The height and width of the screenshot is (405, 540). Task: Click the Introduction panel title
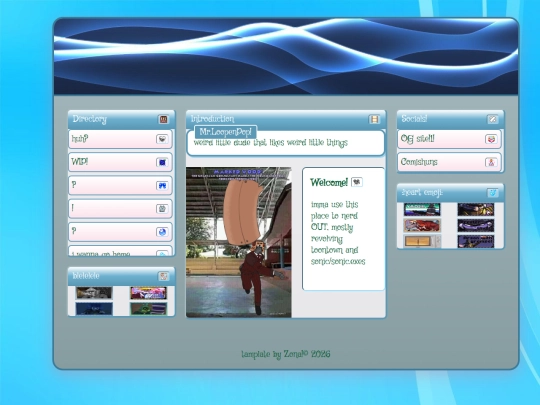pyautogui.click(x=212, y=119)
